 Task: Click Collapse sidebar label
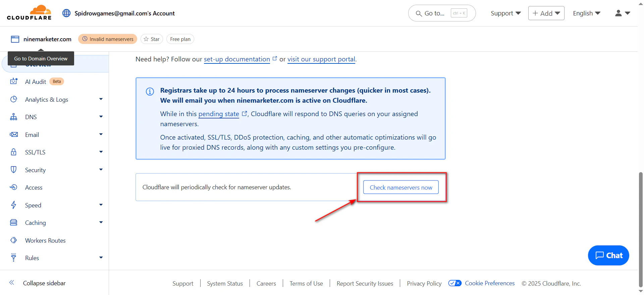tap(44, 283)
